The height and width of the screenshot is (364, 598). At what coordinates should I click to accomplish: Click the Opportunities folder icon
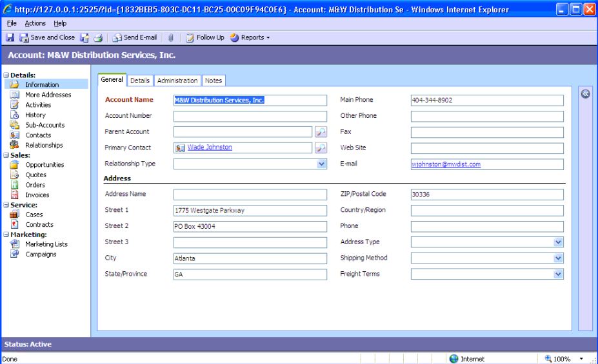[14, 164]
